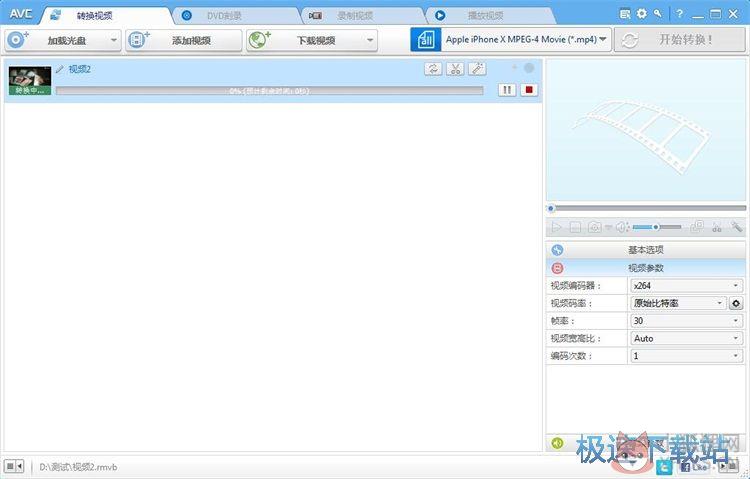The image size is (750, 479).
Task: Click the blue output profile device icon
Action: 426,39
